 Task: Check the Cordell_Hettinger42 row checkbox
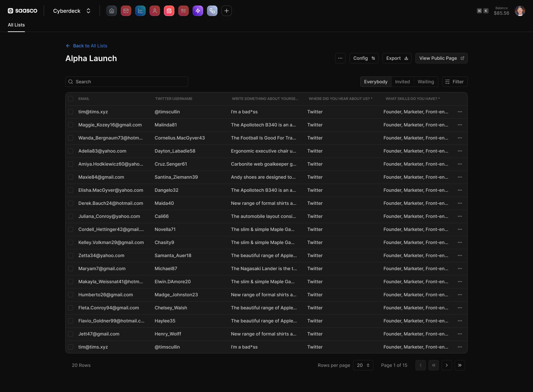coord(71,229)
